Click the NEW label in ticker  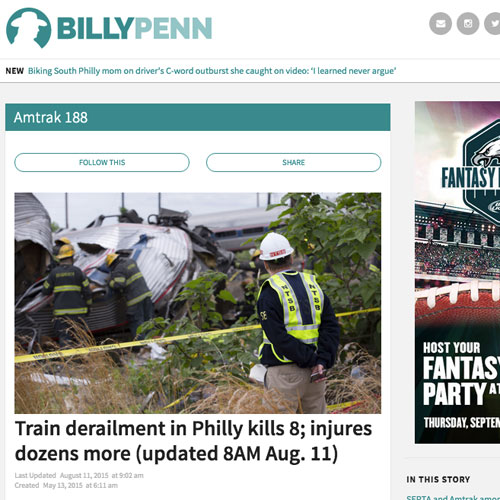(x=15, y=71)
